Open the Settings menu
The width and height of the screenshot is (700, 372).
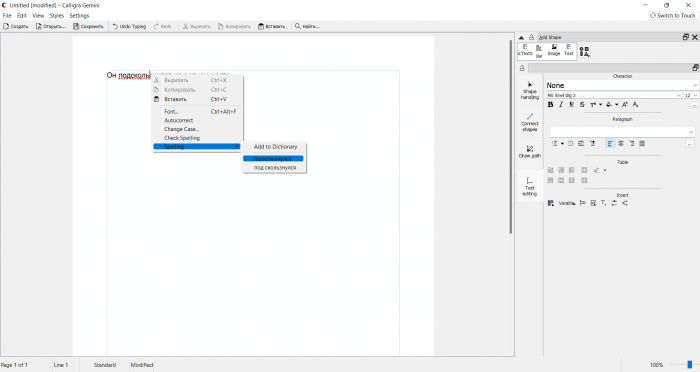[x=79, y=16]
